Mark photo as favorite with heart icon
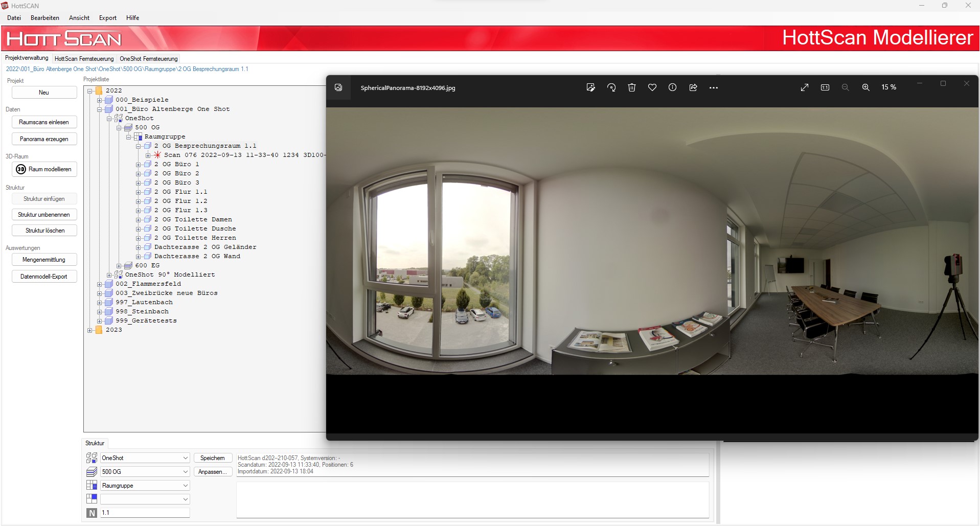Image resolution: width=980 pixels, height=526 pixels. (x=652, y=87)
